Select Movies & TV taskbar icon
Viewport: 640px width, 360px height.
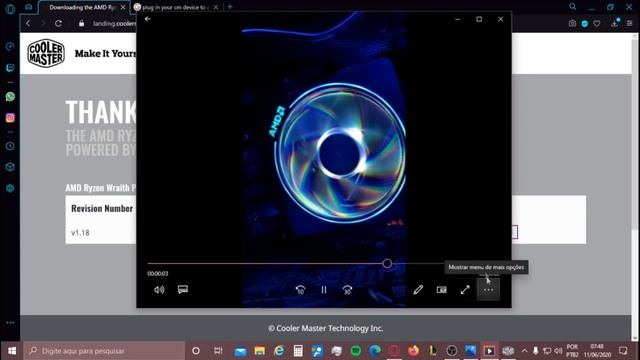tap(489, 351)
